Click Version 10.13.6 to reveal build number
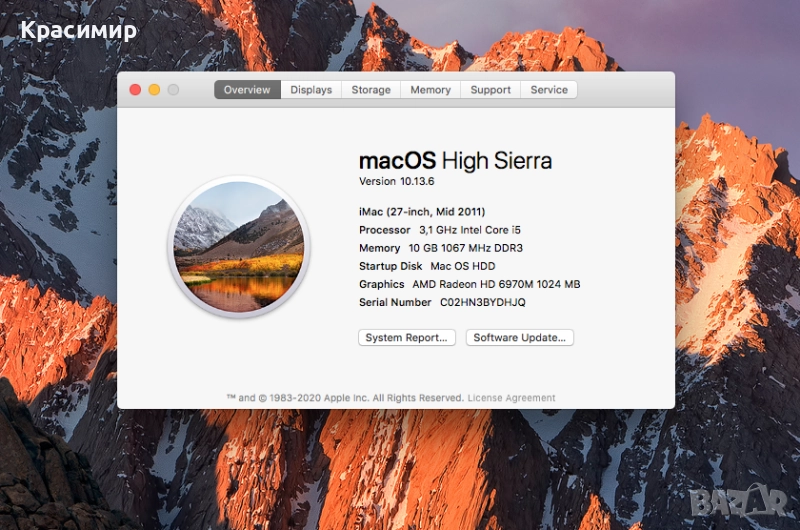The image size is (800, 530). point(396,182)
